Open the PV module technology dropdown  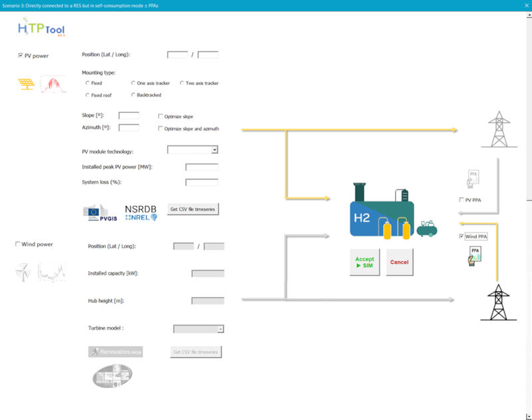point(214,150)
